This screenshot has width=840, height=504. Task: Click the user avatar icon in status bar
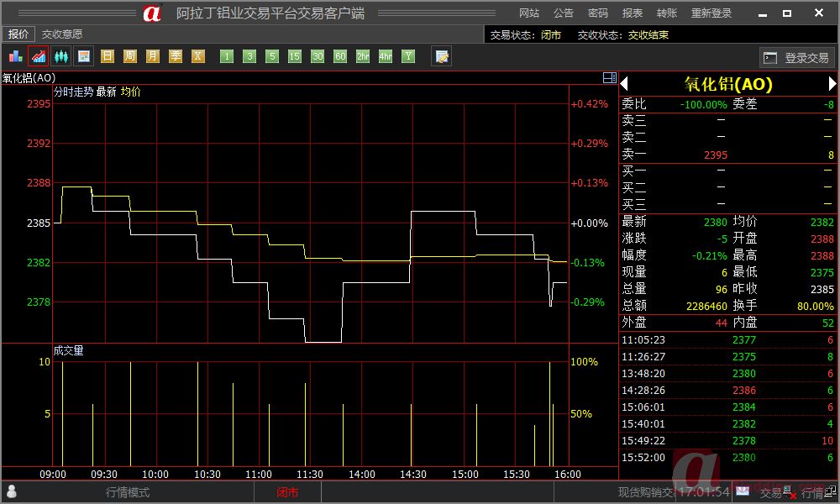11,491
